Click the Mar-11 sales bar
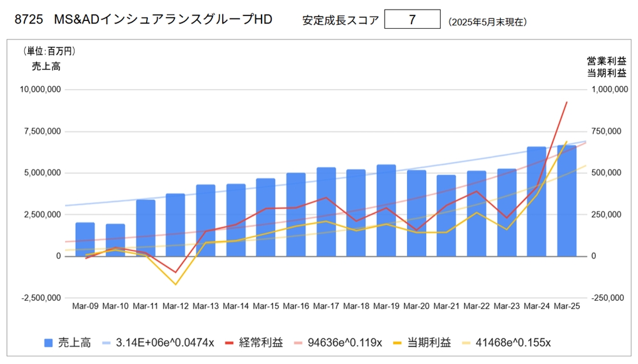 pyautogui.click(x=145, y=228)
